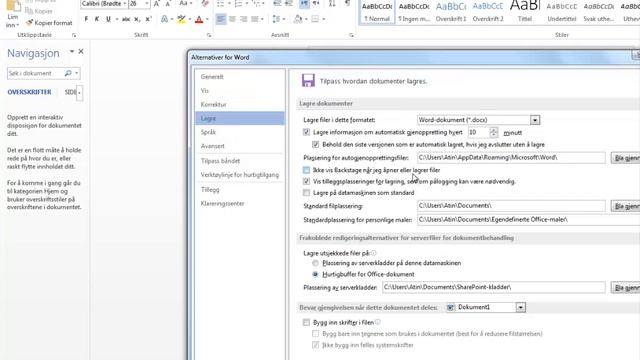Decrease font size with shrink font
This screenshot has width=640, height=360.
click(x=168, y=4)
